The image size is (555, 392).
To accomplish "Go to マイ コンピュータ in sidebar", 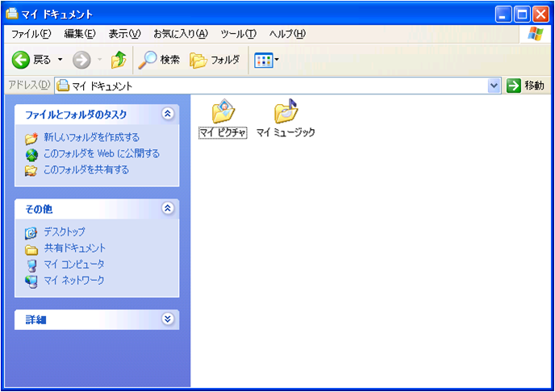I will coord(73,265).
